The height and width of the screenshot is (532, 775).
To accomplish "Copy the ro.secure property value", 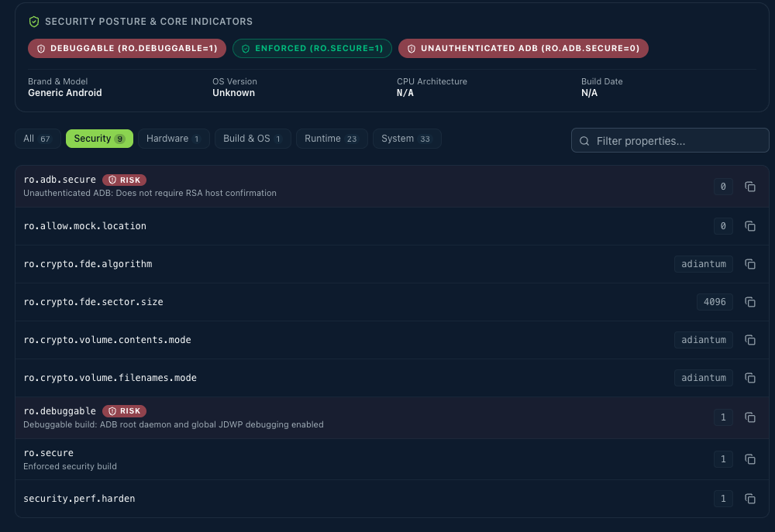I will pyautogui.click(x=749, y=459).
